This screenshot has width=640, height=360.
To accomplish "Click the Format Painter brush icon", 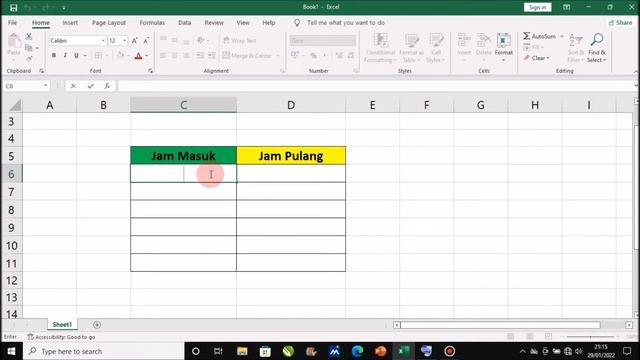I will [29, 59].
